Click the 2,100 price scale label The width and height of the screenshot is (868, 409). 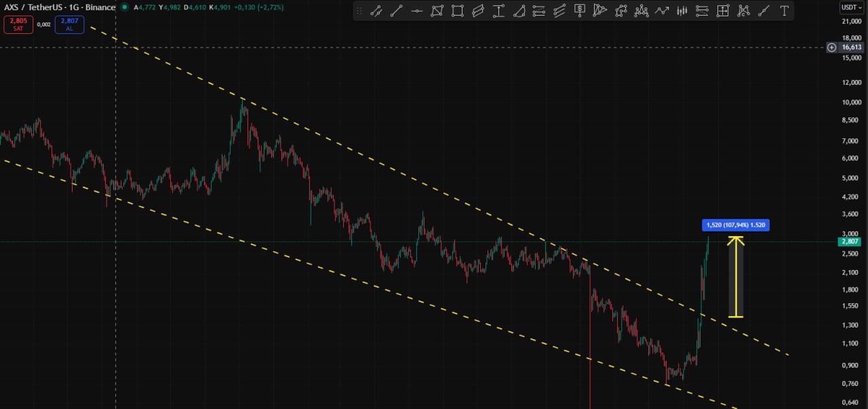click(x=851, y=273)
